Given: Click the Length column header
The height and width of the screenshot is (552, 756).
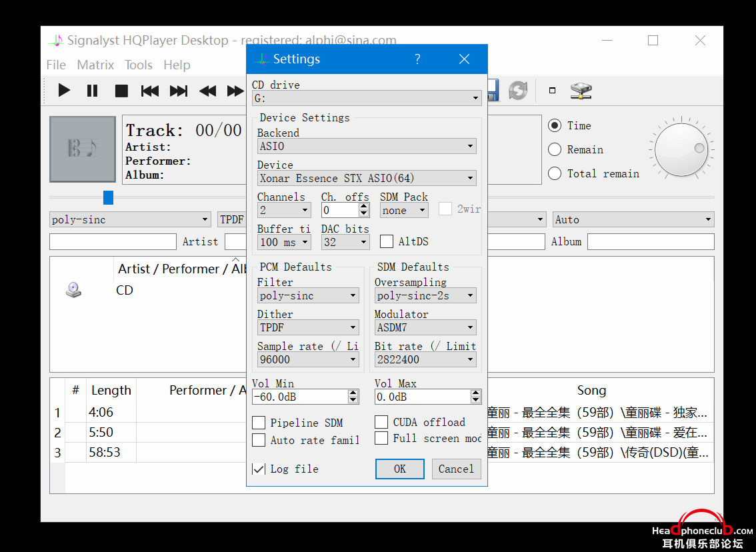Looking at the screenshot, I should [x=111, y=390].
